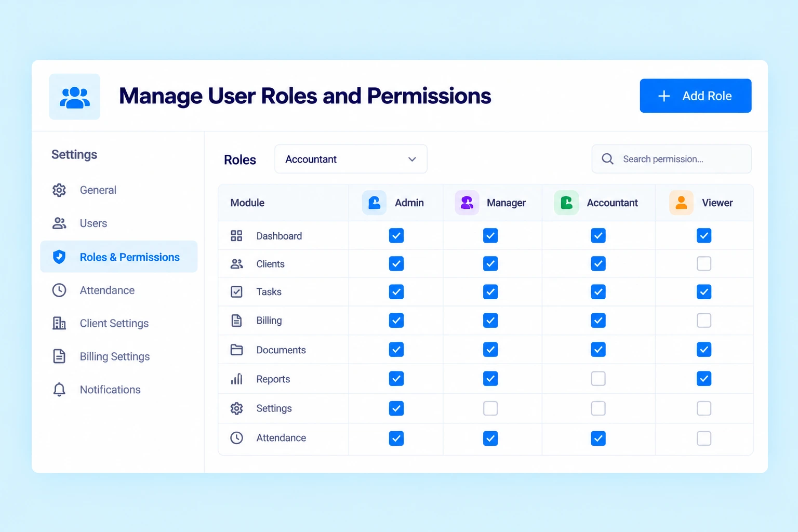Click the Tasks checkmark icon in module list

(236, 292)
